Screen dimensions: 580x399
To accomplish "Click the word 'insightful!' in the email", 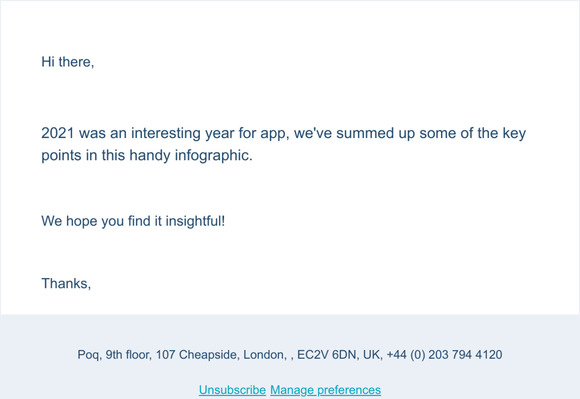I will pyautogui.click(x=195, y=221).
